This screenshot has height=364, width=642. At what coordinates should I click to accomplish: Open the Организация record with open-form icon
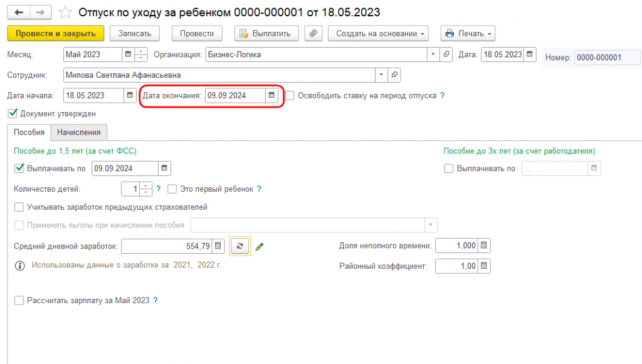[446, 55]
